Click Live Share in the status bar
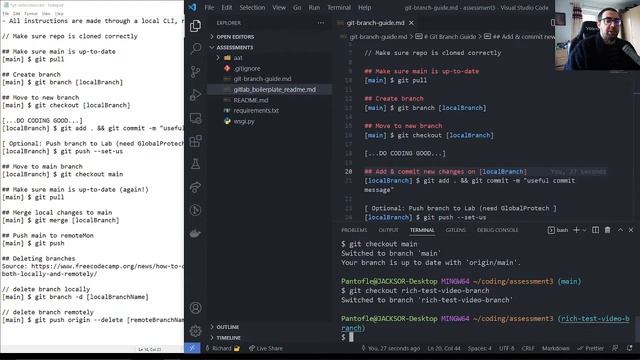The height and width of the screenshot is (360, 640). 266,348
